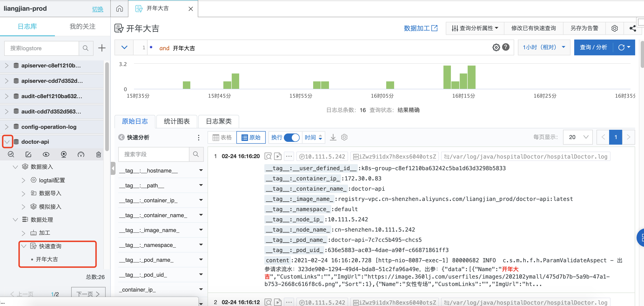Click the share icon in top toolbar
644x306 pixels.
click(633, 28)
